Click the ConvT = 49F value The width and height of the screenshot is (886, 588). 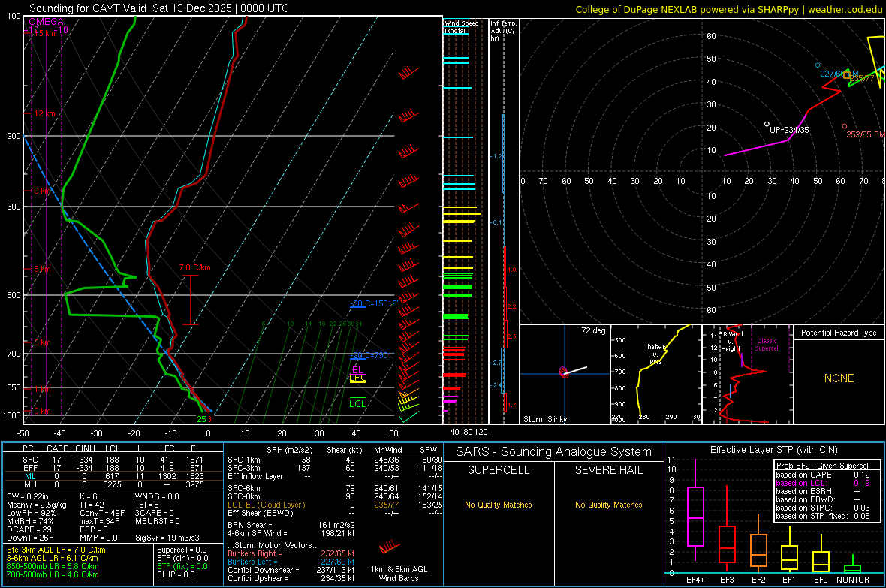[102, 514]
